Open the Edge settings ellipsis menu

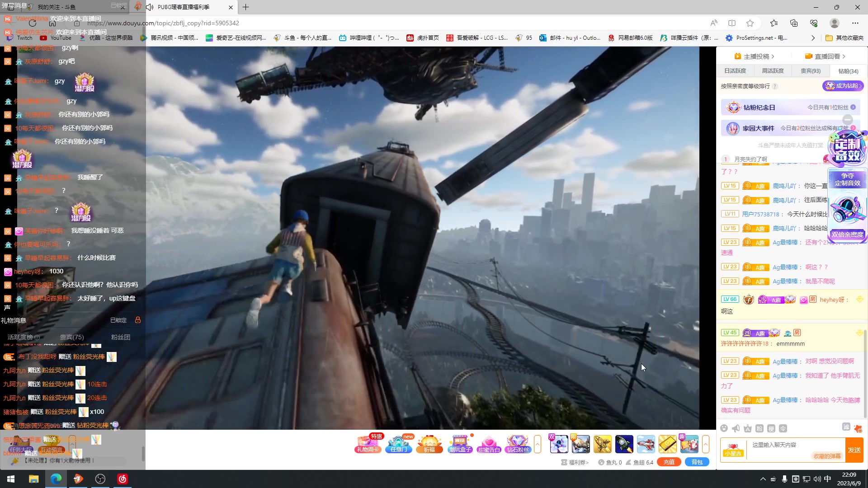(855, 23)
